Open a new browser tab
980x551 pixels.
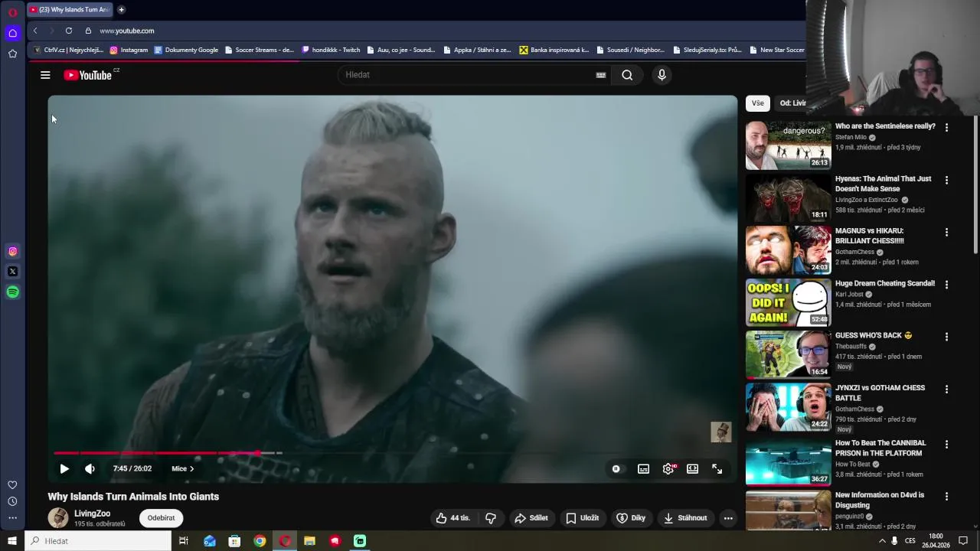click(x=121, y=10)
